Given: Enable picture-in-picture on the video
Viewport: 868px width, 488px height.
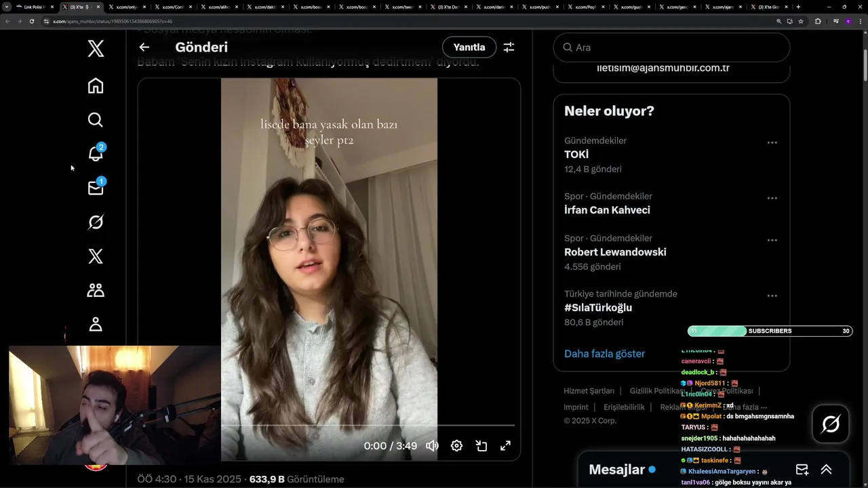Looking at the screenshot, I should [481, 445].
